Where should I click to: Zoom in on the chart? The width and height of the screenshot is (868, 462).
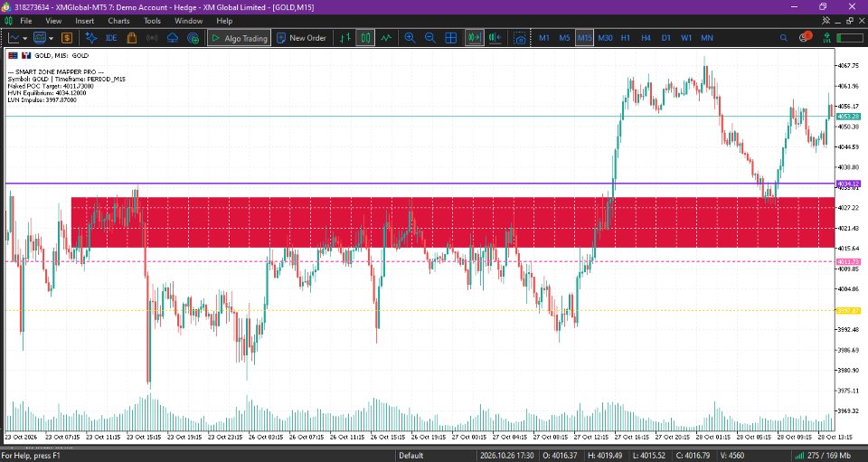click(x=410, y=38)
